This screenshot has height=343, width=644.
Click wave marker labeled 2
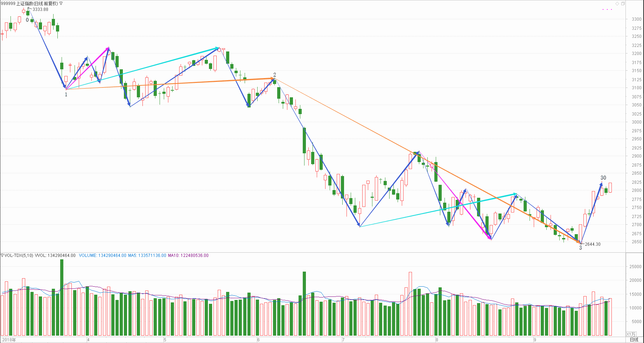pos(275,75)
